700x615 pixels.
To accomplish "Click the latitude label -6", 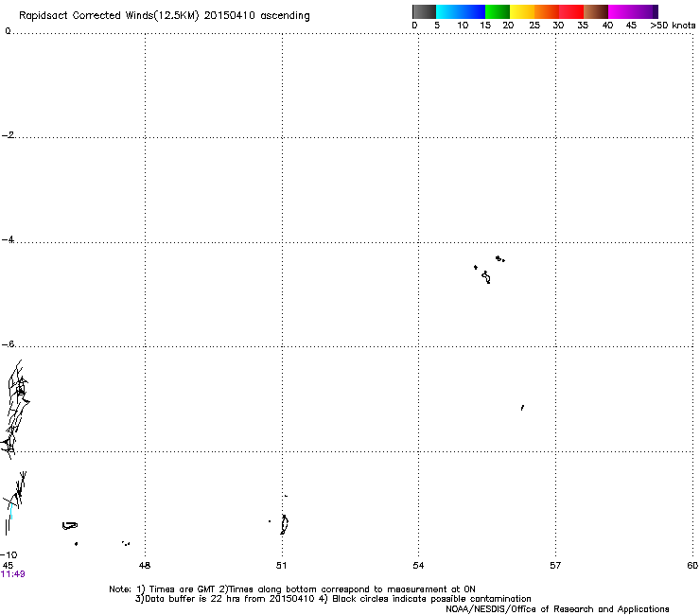I will [x=8, y=343].
